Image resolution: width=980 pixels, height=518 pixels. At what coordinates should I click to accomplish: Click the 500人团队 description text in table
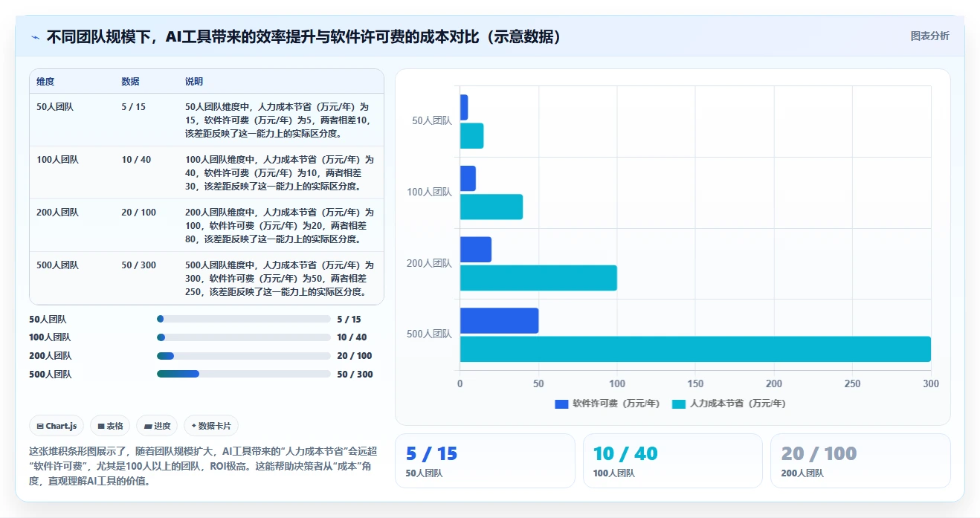pyautogui.click(x=280, y=279)
